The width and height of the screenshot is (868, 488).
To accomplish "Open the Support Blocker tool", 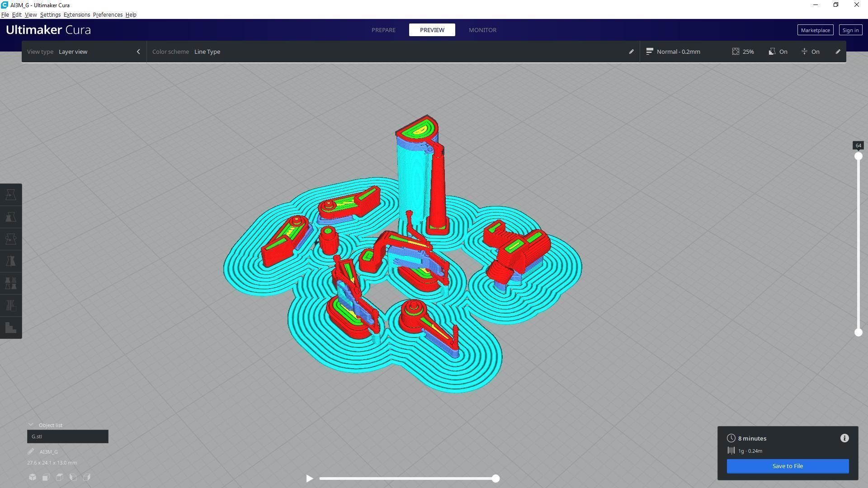I will (x=11, y=305).
